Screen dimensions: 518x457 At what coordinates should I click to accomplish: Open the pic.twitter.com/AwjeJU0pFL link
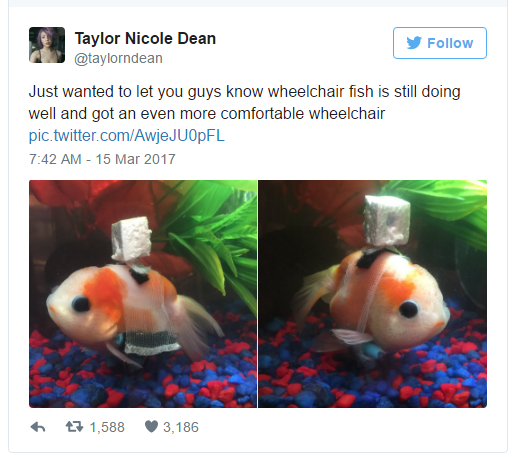[x=127, y=136]
